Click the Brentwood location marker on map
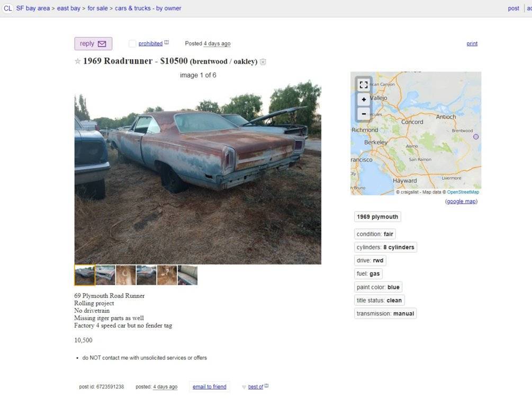Viewport: 532px width, 407px height. [x=476, y=137]
